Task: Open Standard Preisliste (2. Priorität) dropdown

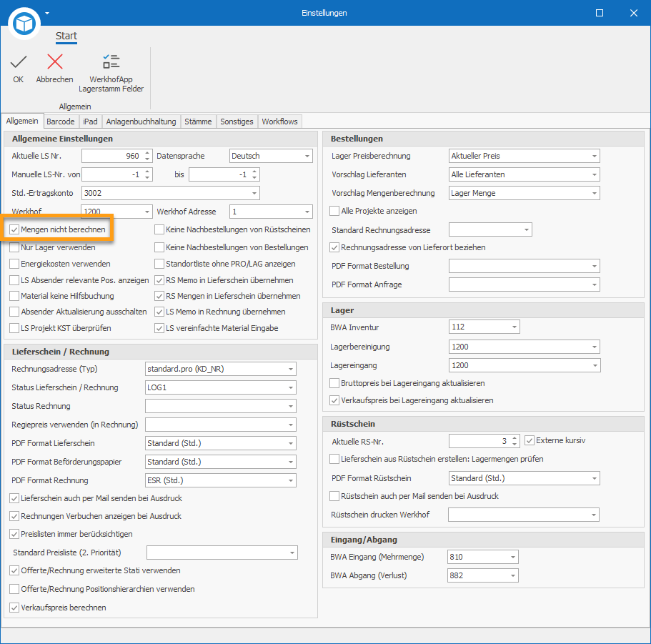Action: coord(292,553)
